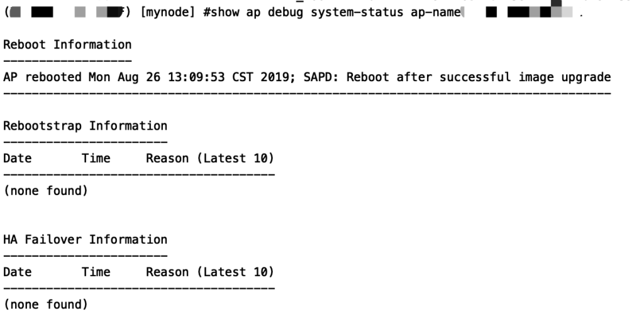Click '(none found)' under Rebootstrap Information

click(x=45, y=191)
